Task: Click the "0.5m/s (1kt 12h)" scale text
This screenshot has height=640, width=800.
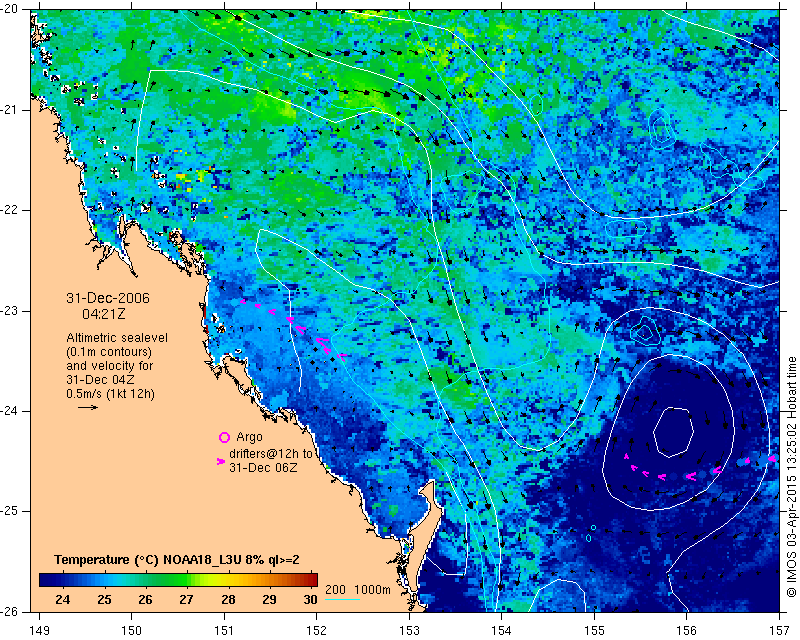Action: point(110,394)
